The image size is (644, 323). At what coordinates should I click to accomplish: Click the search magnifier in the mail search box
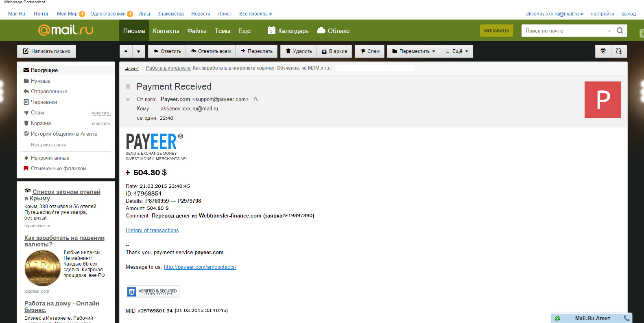(620, 31)
